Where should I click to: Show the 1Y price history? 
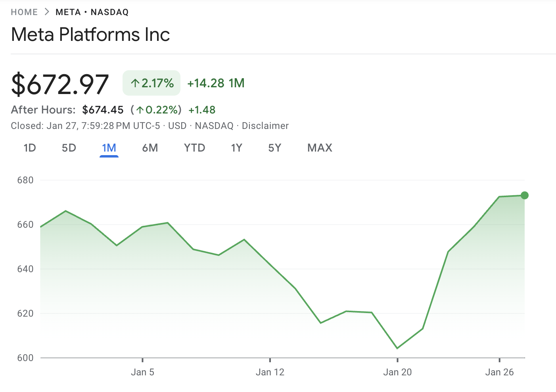tap(236, 148)
